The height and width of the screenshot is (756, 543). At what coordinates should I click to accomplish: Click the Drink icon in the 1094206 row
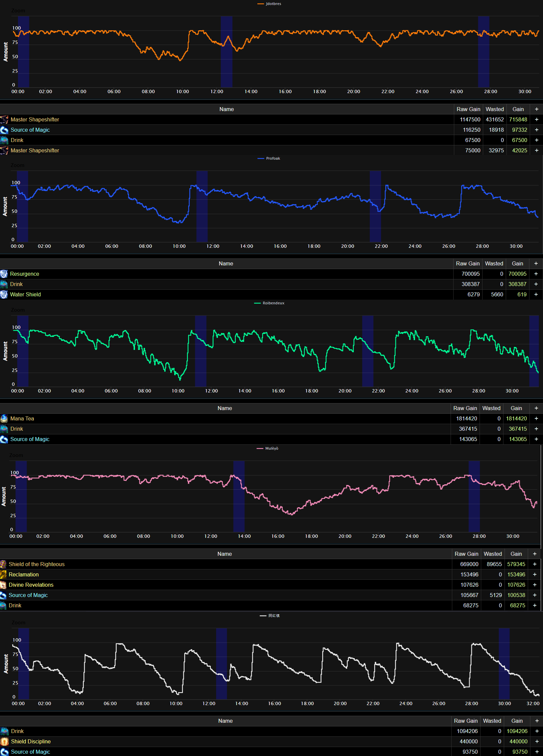pyautogui.click(x=4, y=731)
